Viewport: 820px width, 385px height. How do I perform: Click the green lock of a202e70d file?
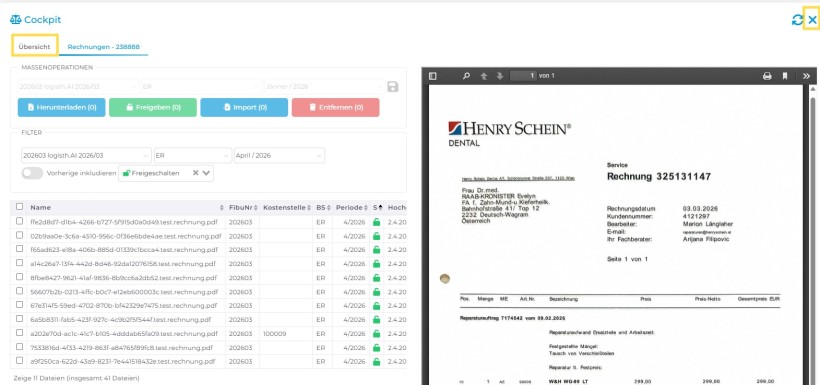(376, 333)
